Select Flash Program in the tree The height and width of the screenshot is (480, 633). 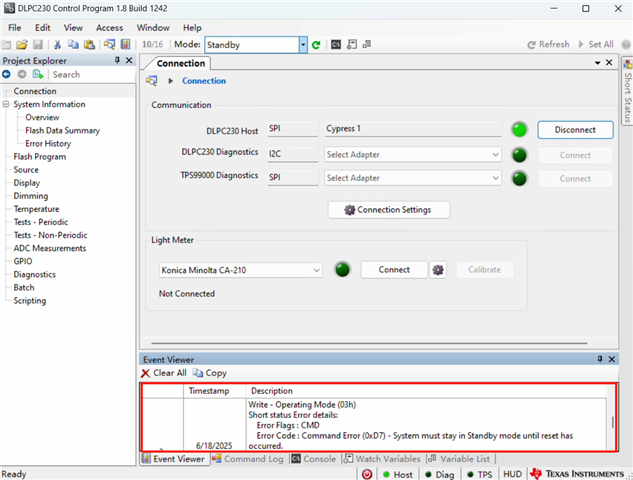coord(40,157)
